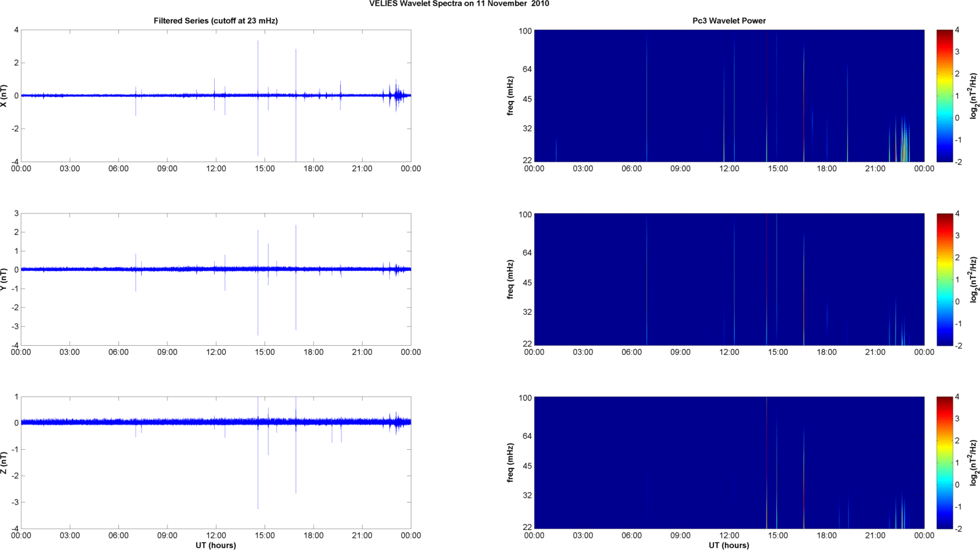This screenshot has height=550, width=980.
Task: Click the 12:00 tick under Y series plot
Action: [x=216, y=352]
